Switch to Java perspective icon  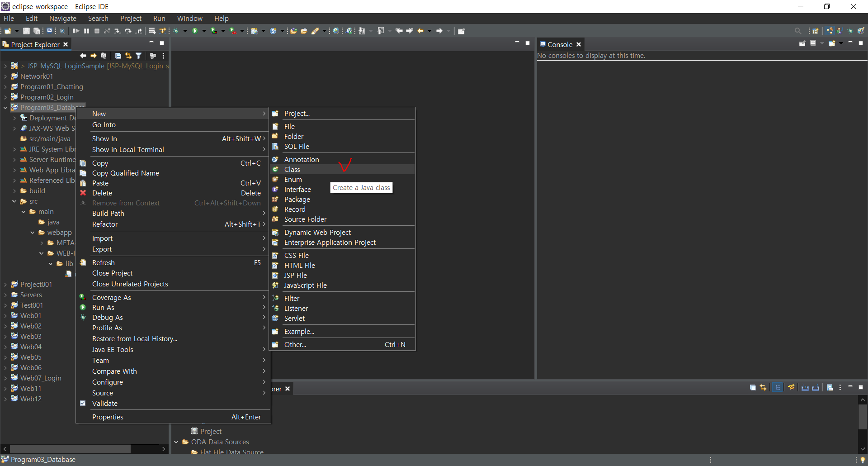[840, 31]
